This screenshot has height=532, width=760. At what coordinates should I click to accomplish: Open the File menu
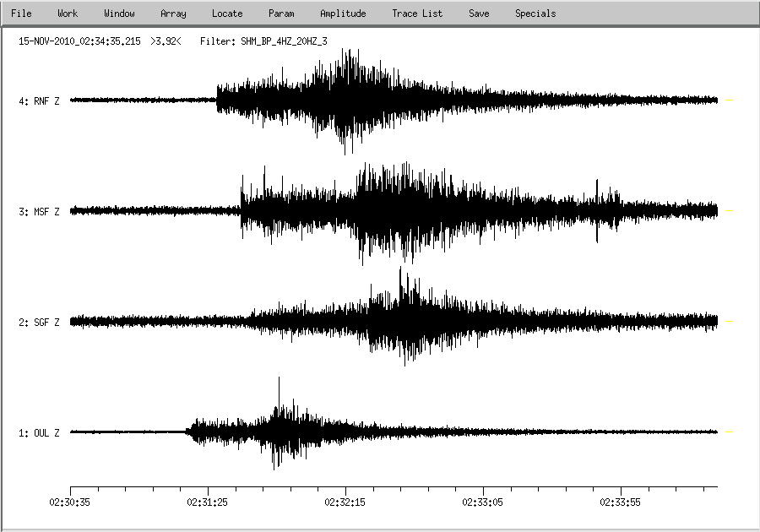click(21, 14)
